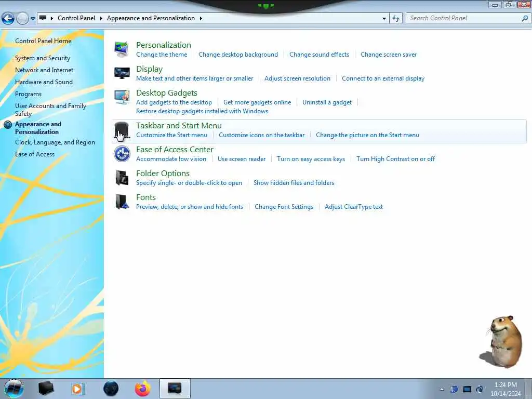Click Add gadgets to the desktop

point(174,102)
